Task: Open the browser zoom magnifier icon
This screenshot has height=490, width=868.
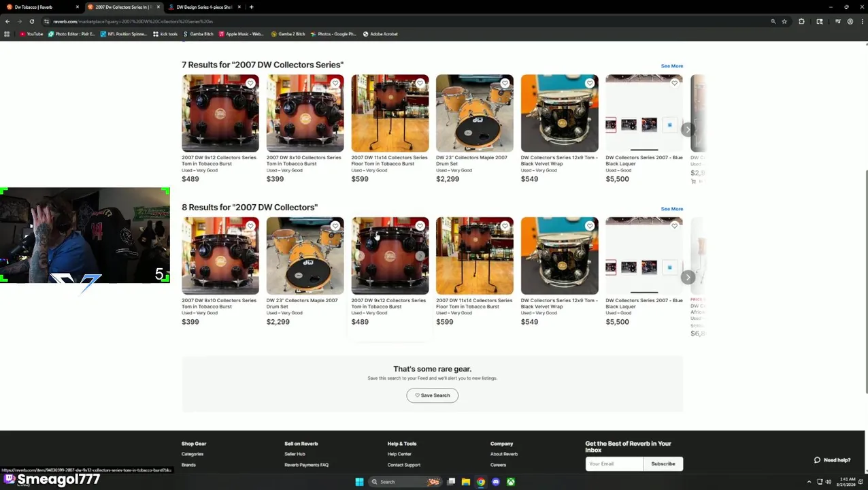Action: pos(773,21)
